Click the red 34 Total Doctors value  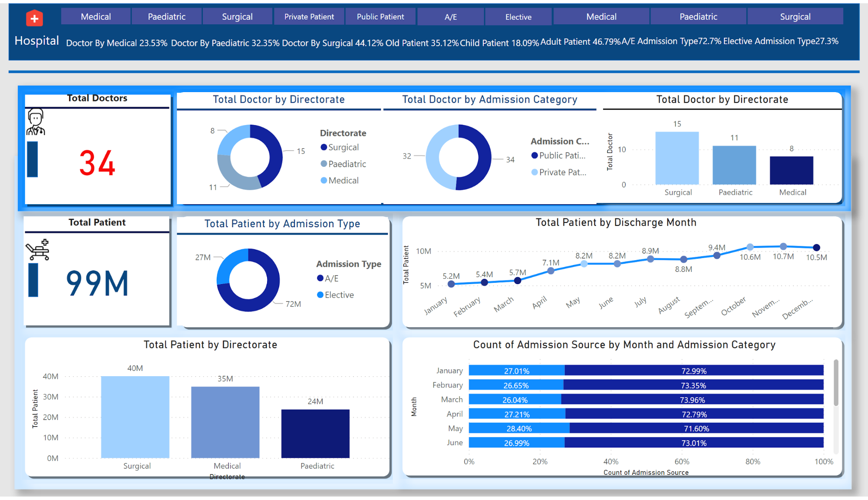tap(97, 163)
